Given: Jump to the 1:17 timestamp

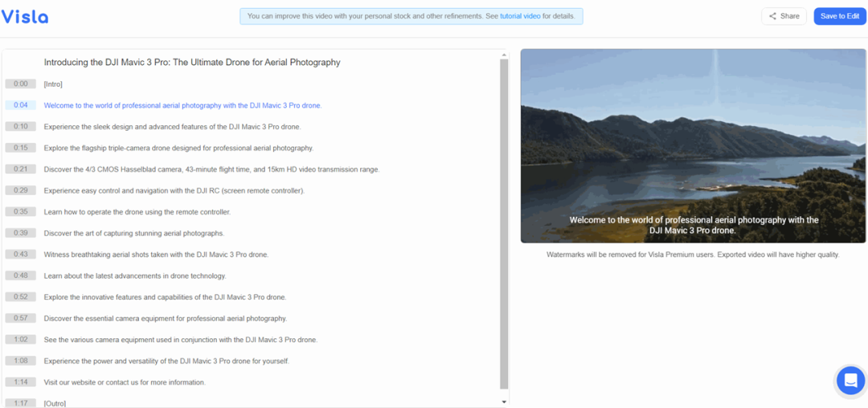Looking at the screenshot, I should pyautogui.click(x=20, y=403).
